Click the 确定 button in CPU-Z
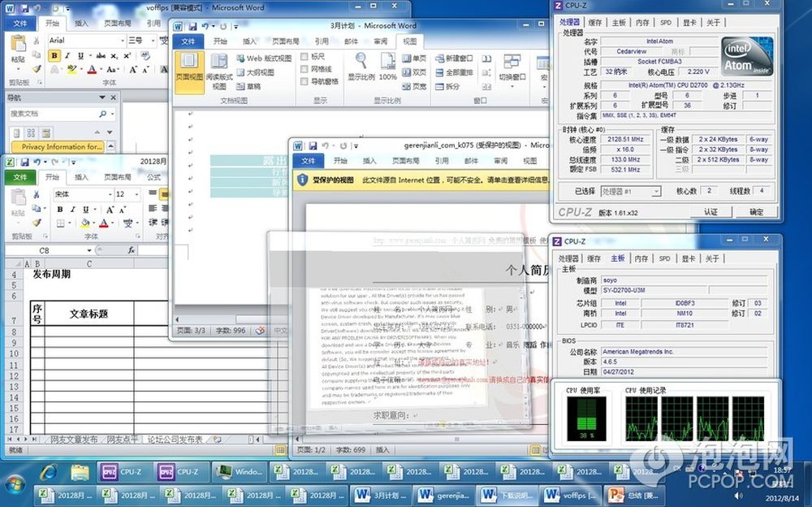 click(x=757, y=211)
